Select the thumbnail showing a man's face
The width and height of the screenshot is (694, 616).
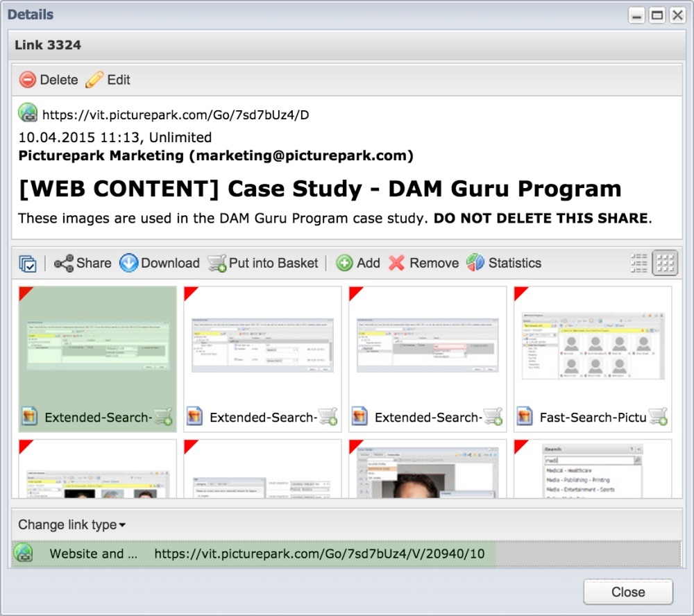(x=428, y=469)
